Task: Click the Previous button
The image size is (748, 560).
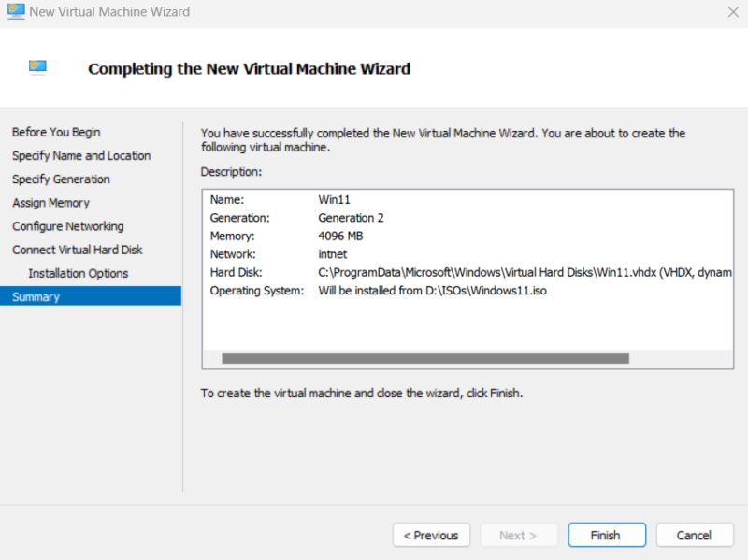Action: [x=431, y=535]
